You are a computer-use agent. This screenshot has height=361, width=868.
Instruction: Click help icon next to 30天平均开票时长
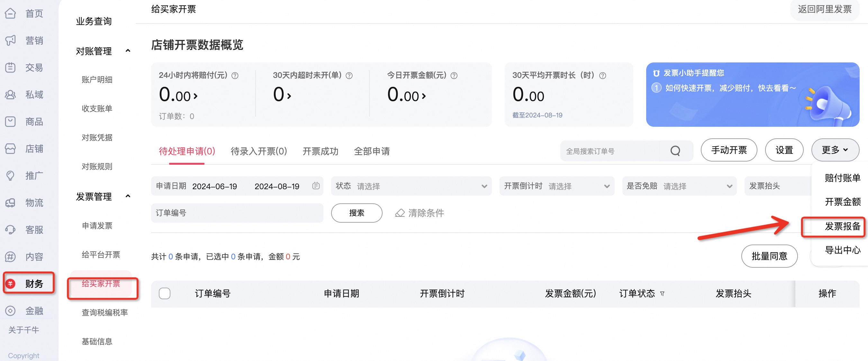coord(602,76)
